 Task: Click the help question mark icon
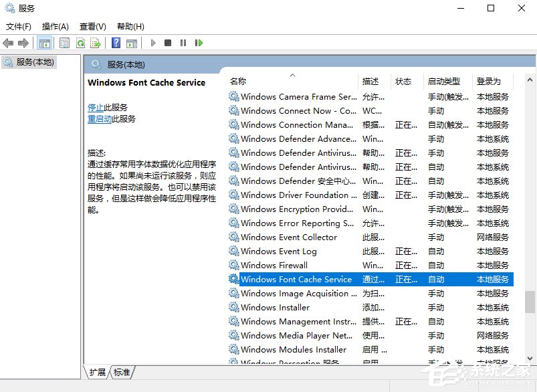[x=118, y=42]
